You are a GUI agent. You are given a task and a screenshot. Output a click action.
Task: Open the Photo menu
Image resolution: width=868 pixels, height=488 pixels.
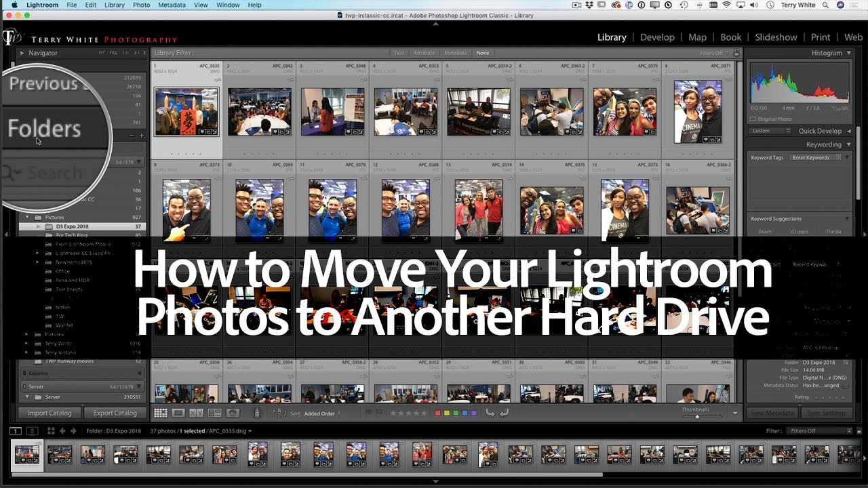click(141, 5)
